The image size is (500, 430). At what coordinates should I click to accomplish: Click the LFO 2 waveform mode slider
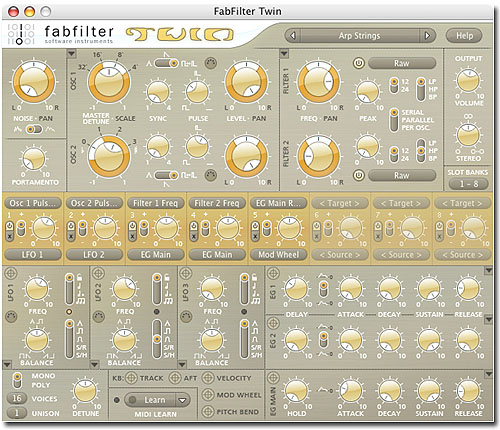coord(157,338)
